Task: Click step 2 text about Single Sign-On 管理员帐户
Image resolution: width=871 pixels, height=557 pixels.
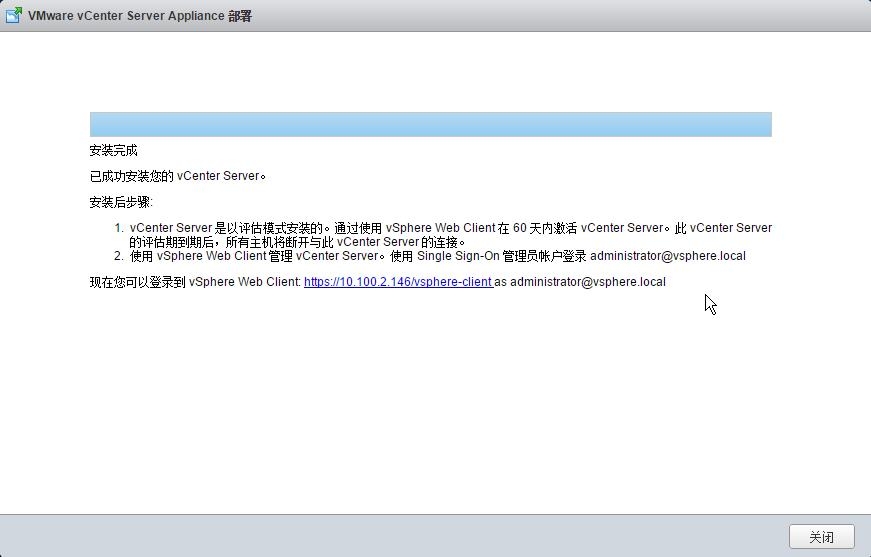Action: 438,256
